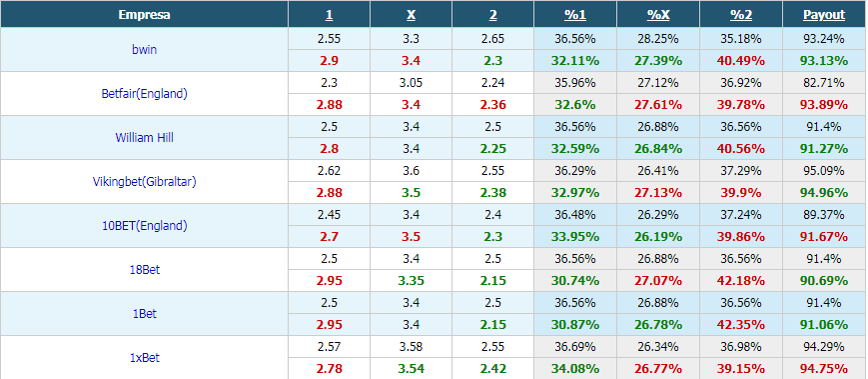Click 18Bet's red 2.95 home odds

(x=329, y=280)
